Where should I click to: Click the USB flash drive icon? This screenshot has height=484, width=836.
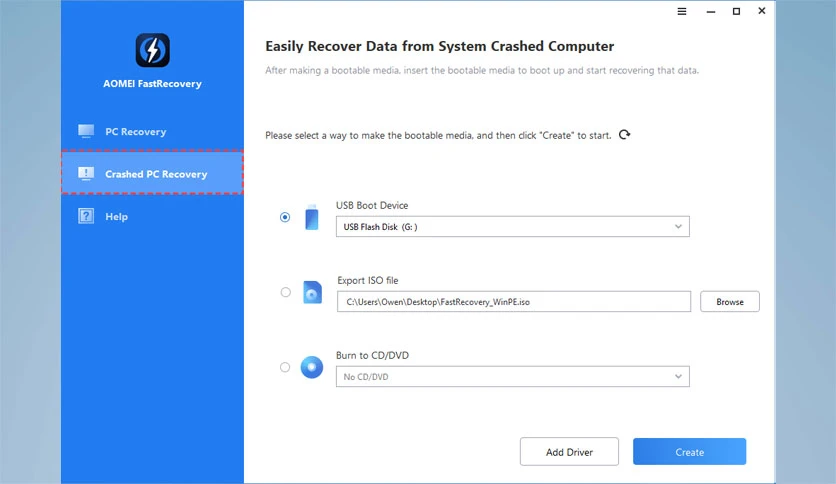(x=311, y=217)
